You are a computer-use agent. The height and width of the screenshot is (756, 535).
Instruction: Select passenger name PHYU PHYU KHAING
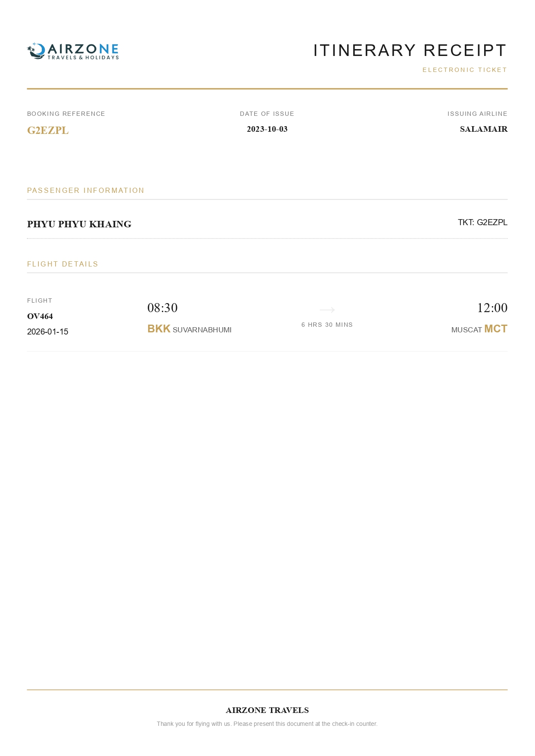coord(79,224)
